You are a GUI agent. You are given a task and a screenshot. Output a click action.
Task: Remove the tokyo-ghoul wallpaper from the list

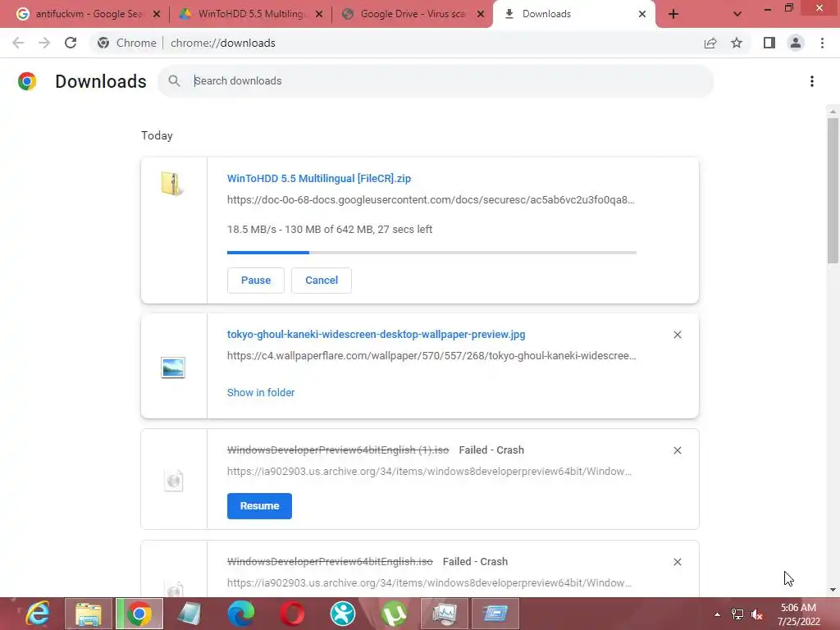(x=678, y=335)
